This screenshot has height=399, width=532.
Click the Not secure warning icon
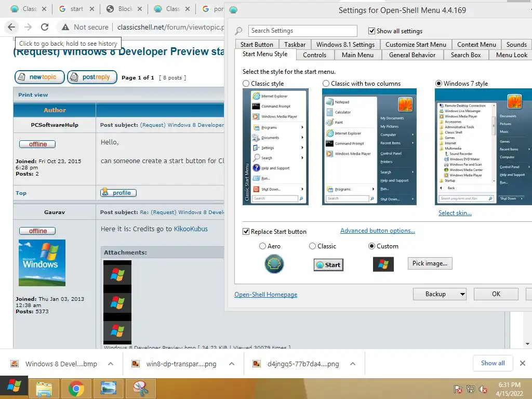[65, 27]
